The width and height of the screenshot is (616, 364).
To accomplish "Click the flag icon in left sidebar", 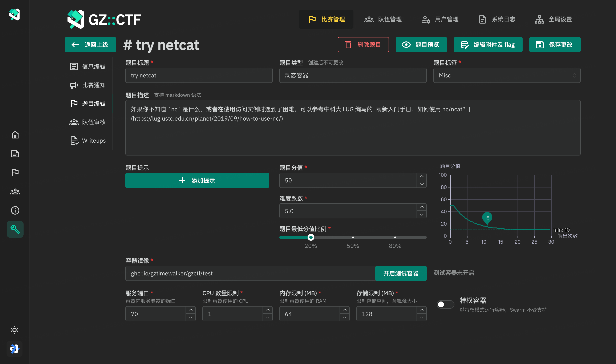I will point(15,173).
